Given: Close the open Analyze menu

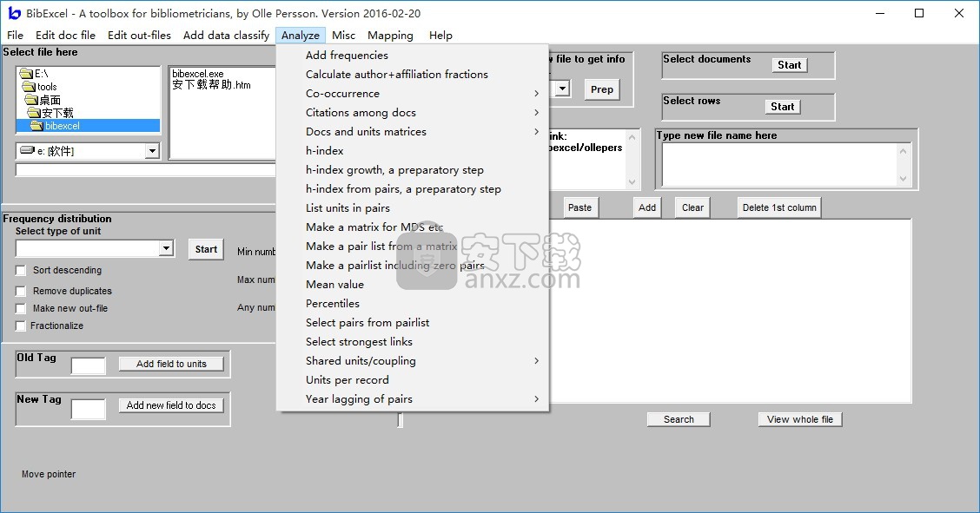Looking at the screenshot, I should coord(301,36).
